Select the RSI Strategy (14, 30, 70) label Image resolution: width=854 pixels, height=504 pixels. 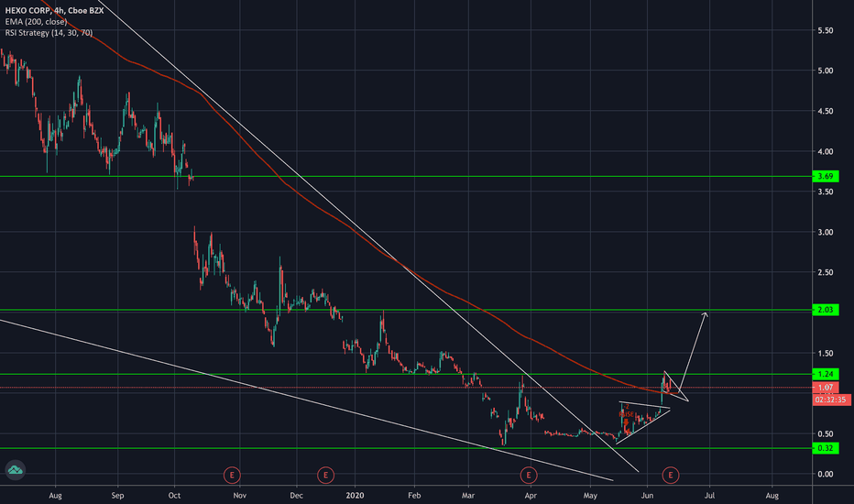49,33
